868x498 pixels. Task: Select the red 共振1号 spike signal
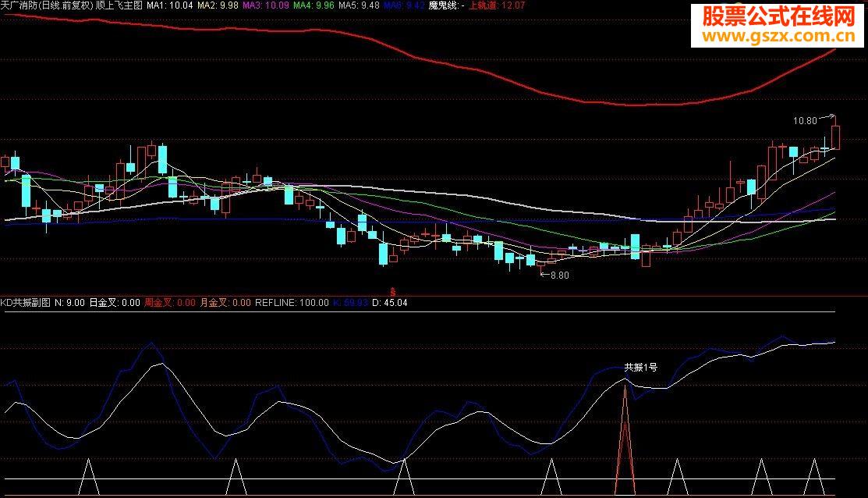click(625, 439)
